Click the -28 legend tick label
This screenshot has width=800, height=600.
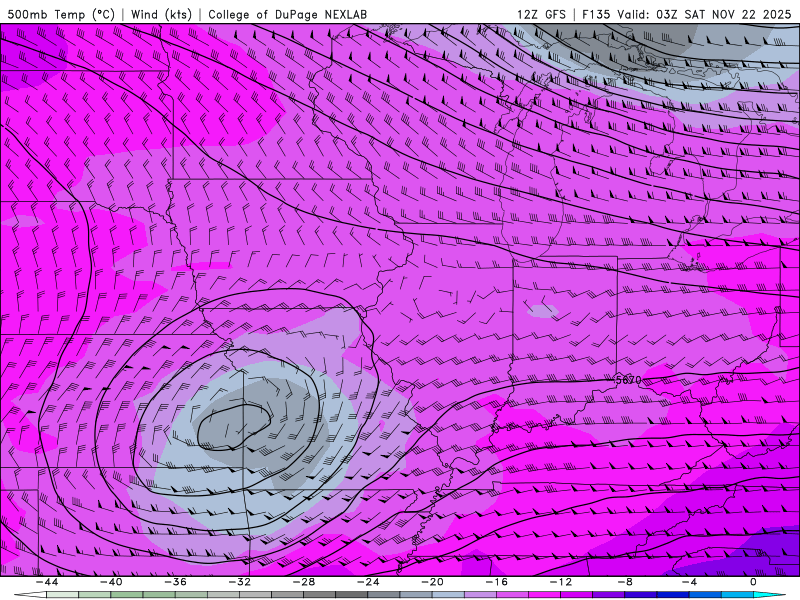(x=304, y=582)
